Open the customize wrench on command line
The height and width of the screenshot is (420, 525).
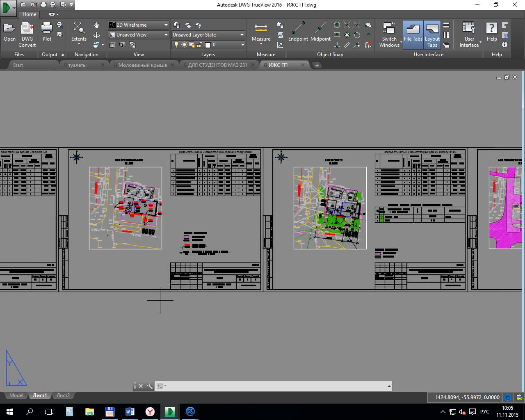tap(150, 386)
